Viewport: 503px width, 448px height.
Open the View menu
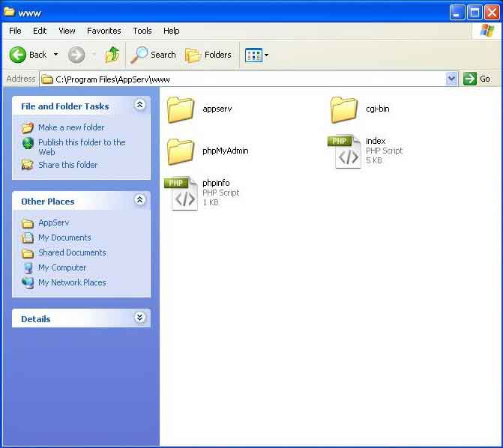click(x=67, y=31)
